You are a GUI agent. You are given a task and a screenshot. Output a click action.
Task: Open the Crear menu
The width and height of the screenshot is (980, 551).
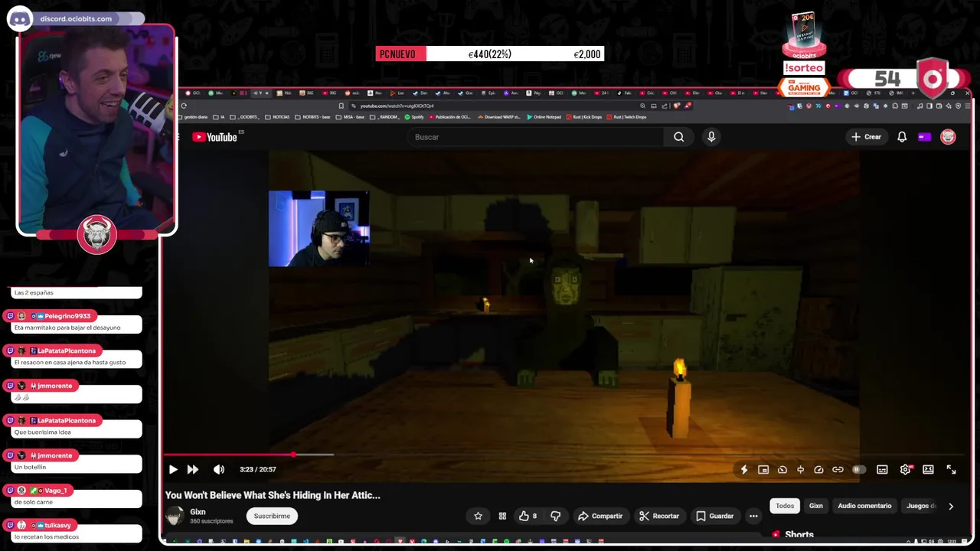(x=866, y=137)
